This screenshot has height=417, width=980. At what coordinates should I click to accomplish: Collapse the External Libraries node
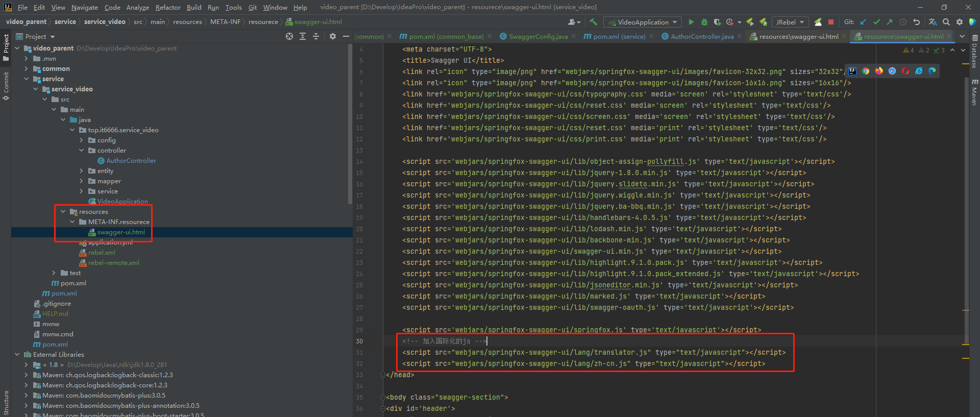pos(17,354)
